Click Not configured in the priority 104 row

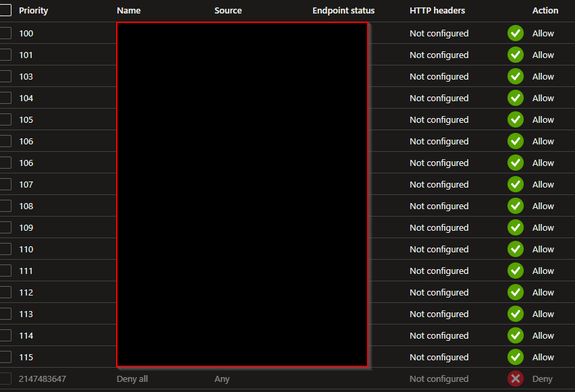click(x=439, y=99)
